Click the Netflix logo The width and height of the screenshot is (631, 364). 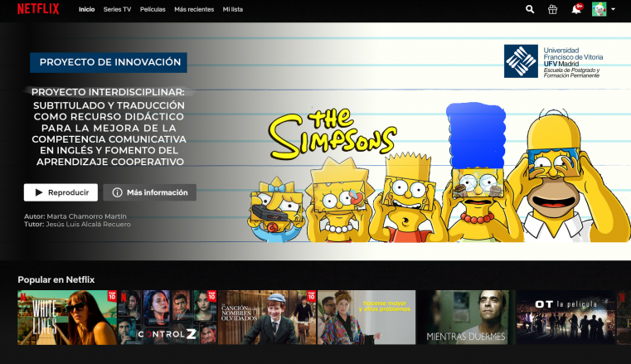(x=38, y=9)
